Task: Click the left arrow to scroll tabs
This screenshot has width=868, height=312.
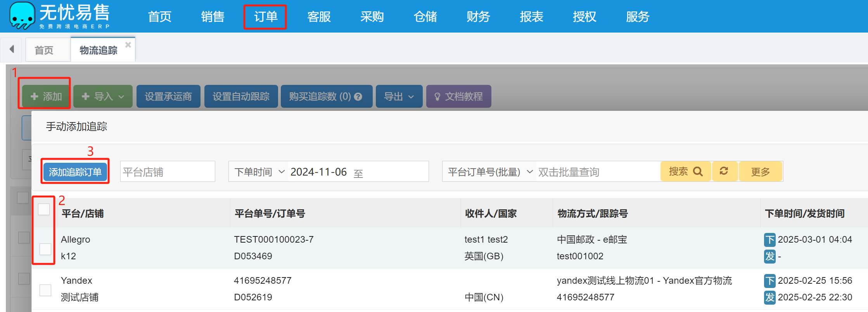Action: tap(12, 49)
